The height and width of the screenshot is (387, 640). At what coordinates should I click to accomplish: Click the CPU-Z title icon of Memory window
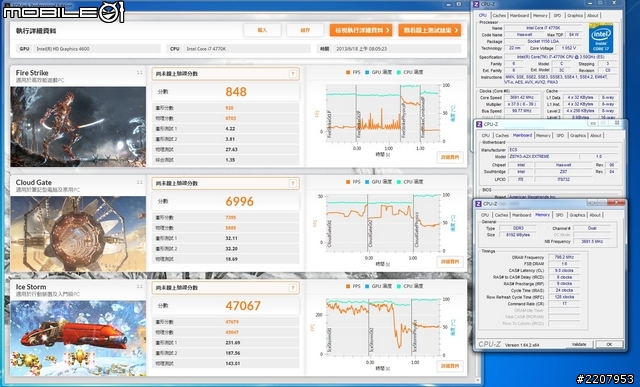(478, 204)
